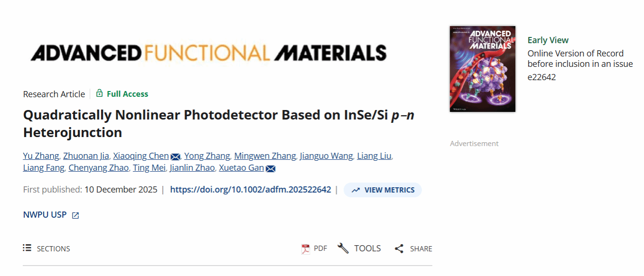Open the Sections menu
This screenshot has height=276, width=644.
point(53,248)
